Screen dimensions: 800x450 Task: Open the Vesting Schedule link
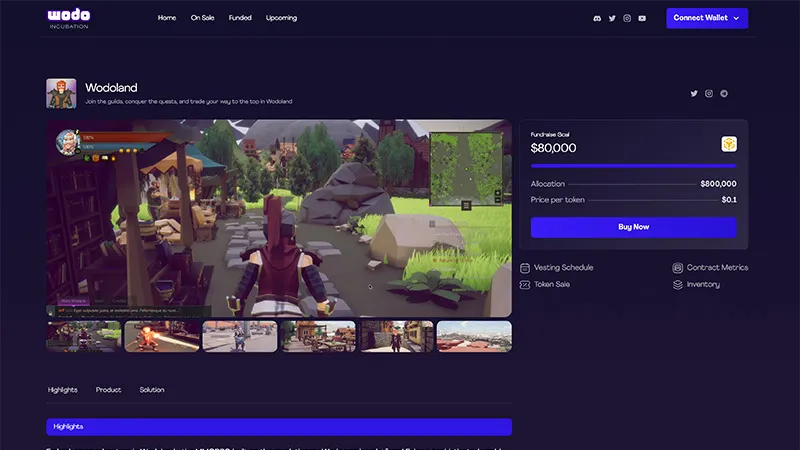pos(563,267)
